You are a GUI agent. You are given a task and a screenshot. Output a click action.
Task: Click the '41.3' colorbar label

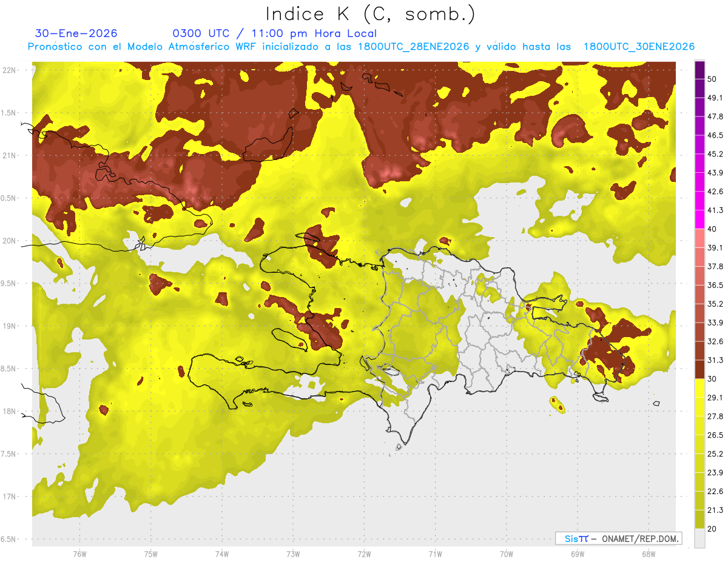(715, 210)
